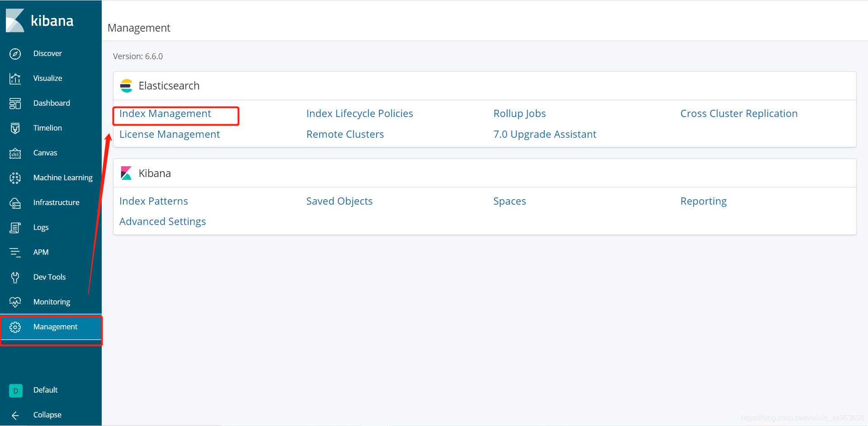
Task: Click the Logs document icon
Action: pyautogui.click(x=15, y=228)
